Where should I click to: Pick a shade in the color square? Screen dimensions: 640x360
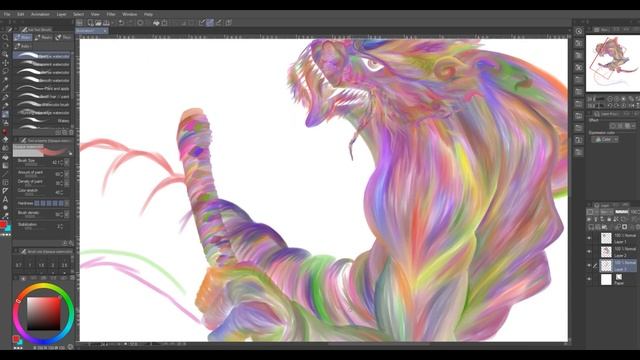point(44,313)
